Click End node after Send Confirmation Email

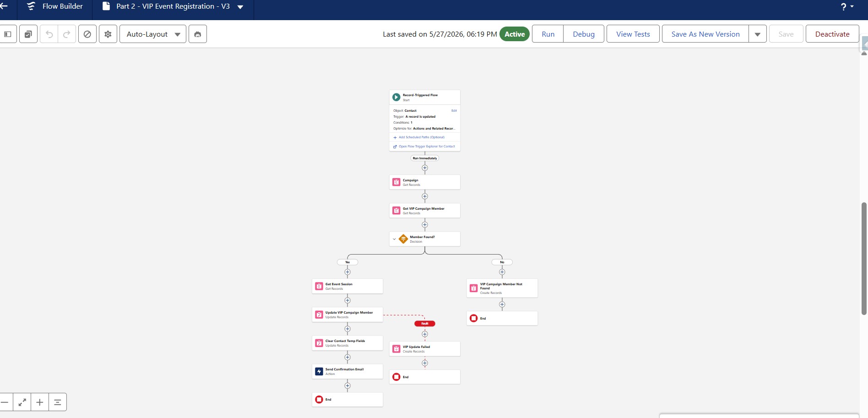click(347, 399)
